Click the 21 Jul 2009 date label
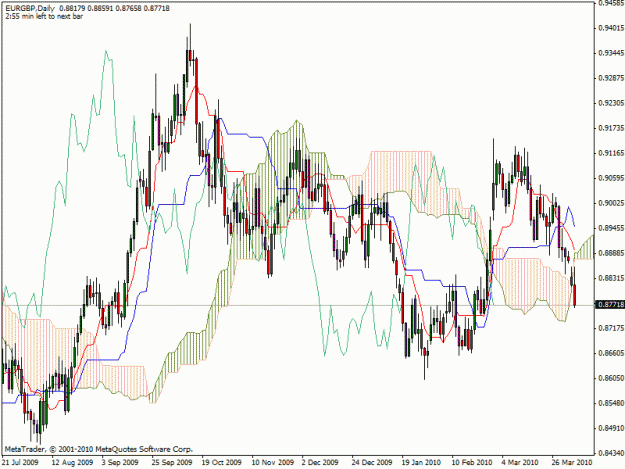This screenshot has width=625, height=469. pyautogui.click(x=20, y=463)
